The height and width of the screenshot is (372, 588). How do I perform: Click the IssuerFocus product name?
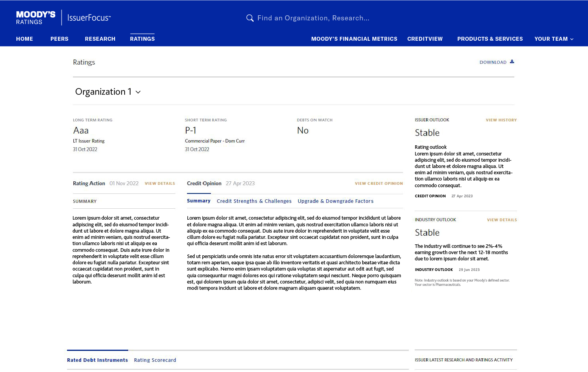(89, 18)
